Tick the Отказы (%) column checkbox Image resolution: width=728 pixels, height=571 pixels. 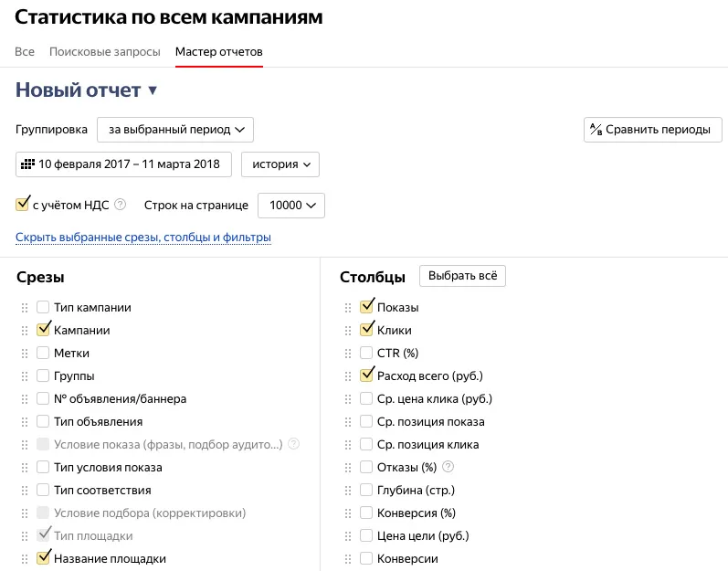(x=366, y=467)
